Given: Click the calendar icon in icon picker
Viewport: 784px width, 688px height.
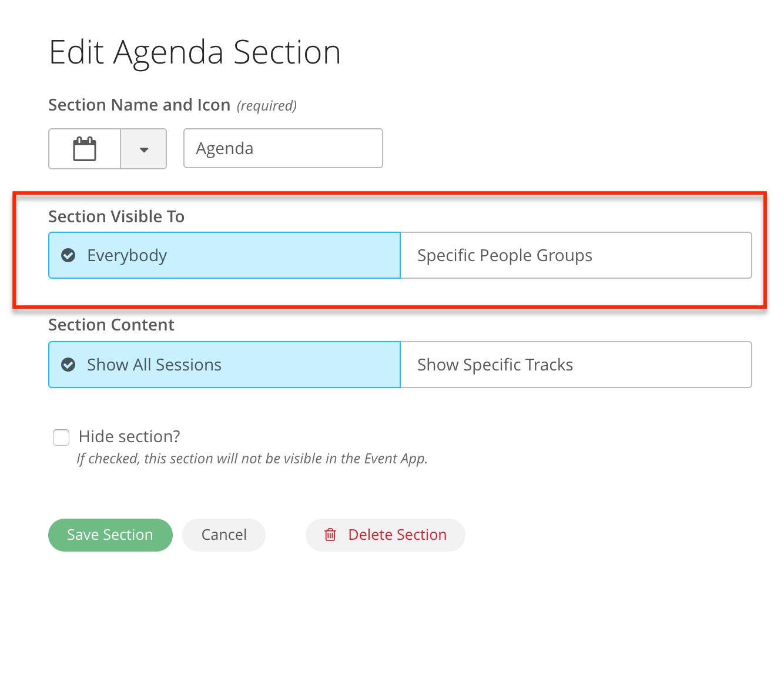Looking at the screenshot, I should 85,149.
